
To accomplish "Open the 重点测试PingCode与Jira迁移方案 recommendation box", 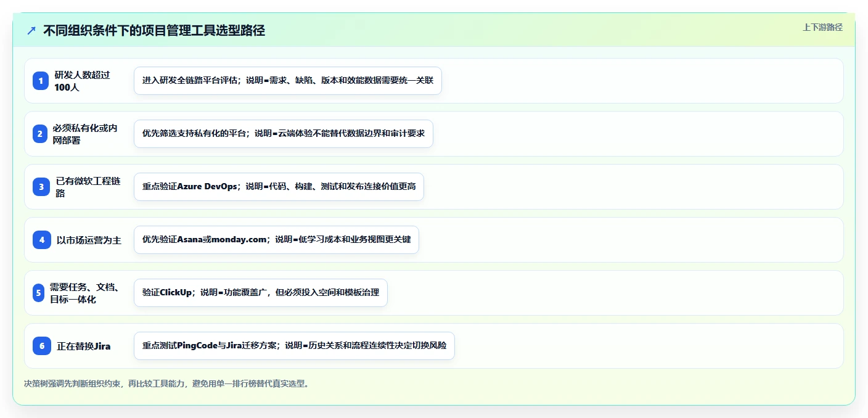I will pyautogui.click(x=294, y=346).
